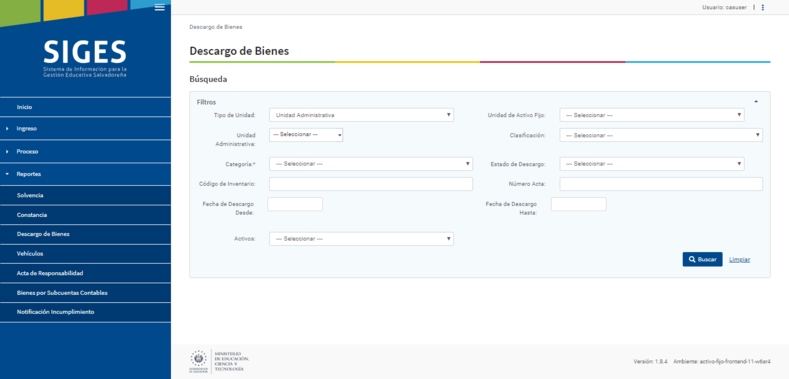Open the Unidad de Activo Fijo dropdown
789x379 pixels.
click(652, 115)
